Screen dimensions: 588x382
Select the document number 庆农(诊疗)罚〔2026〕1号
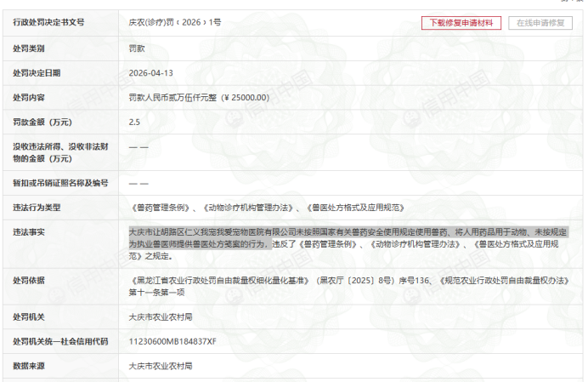175,22
